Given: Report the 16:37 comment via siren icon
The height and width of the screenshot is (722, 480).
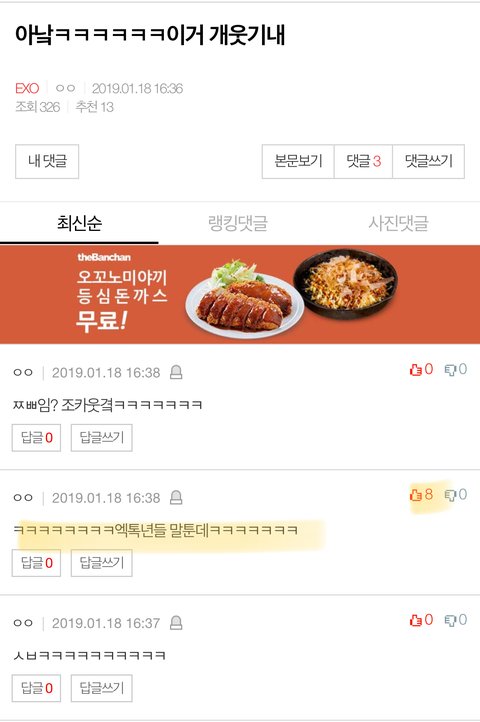Looking at the screenshot, I should 176,623.
